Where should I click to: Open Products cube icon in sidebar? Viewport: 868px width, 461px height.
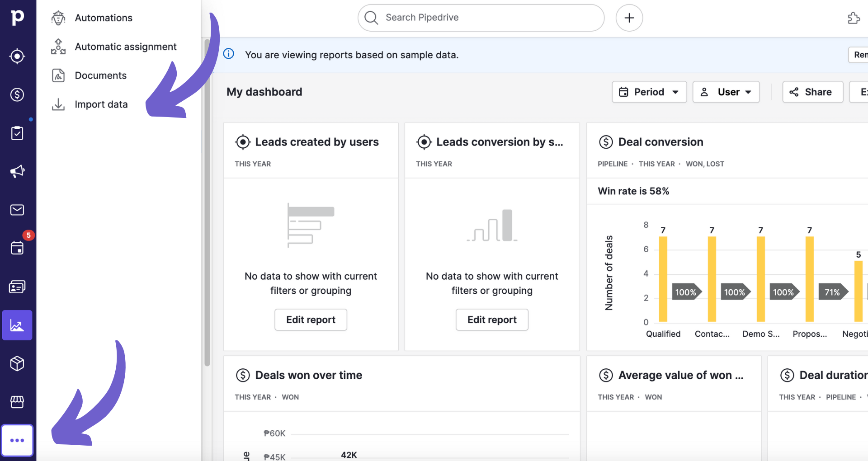[x=17, y=363]
